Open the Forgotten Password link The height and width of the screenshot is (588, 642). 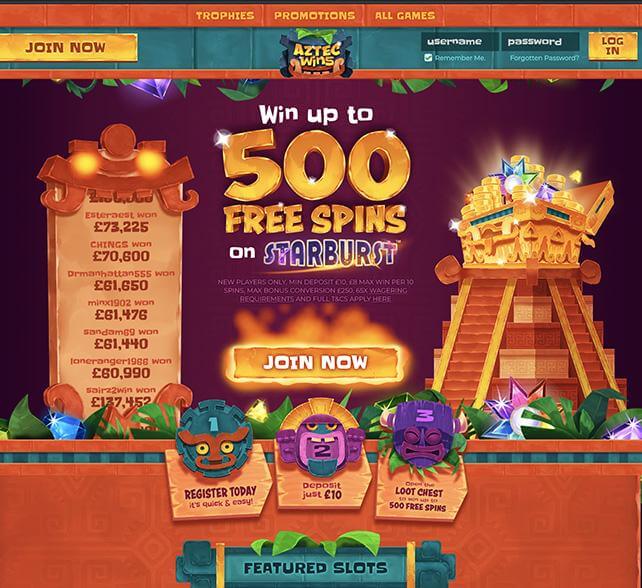tap(545, 58)
